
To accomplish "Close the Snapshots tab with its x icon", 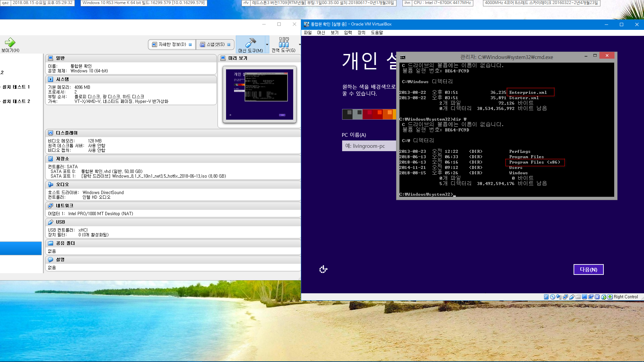I will [x=229, y=45].
